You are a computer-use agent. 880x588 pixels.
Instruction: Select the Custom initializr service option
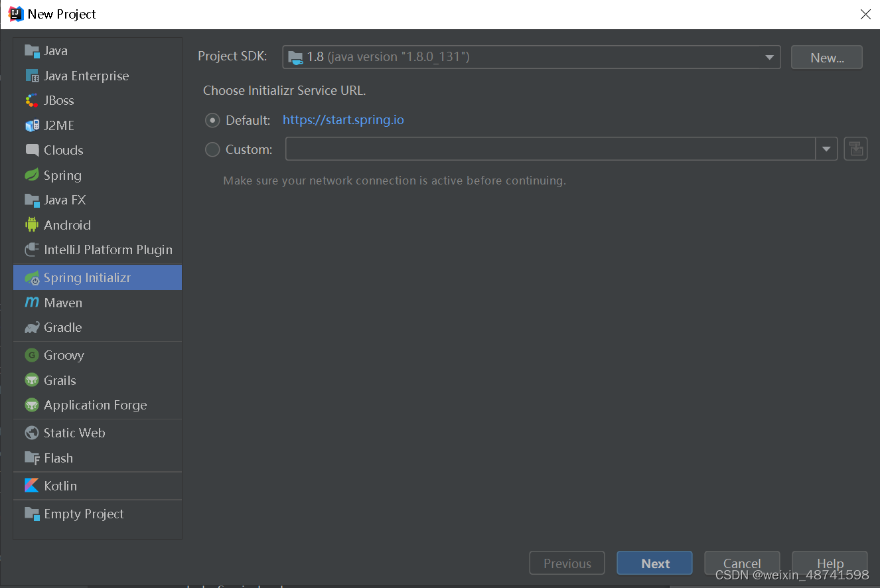(212, 149)
